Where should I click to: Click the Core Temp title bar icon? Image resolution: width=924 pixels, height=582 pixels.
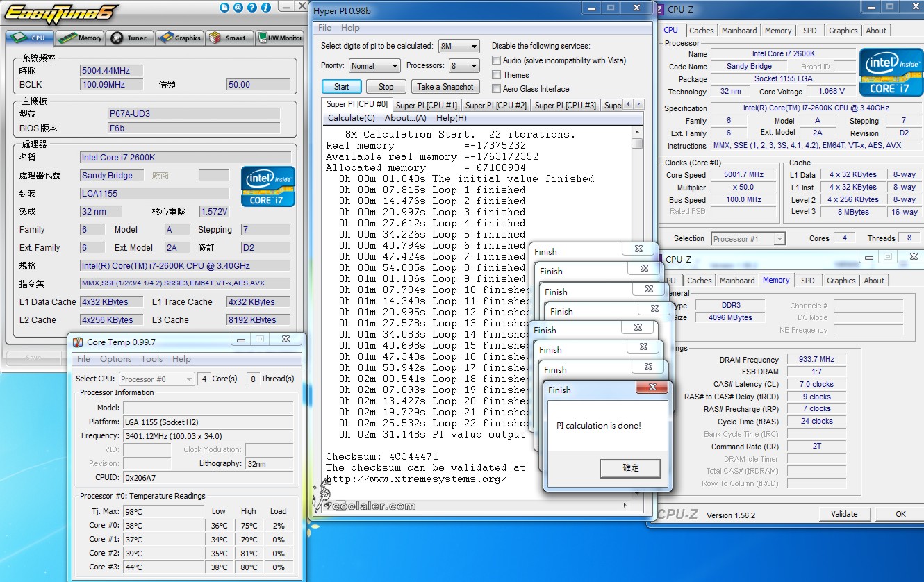coord(78,342)
